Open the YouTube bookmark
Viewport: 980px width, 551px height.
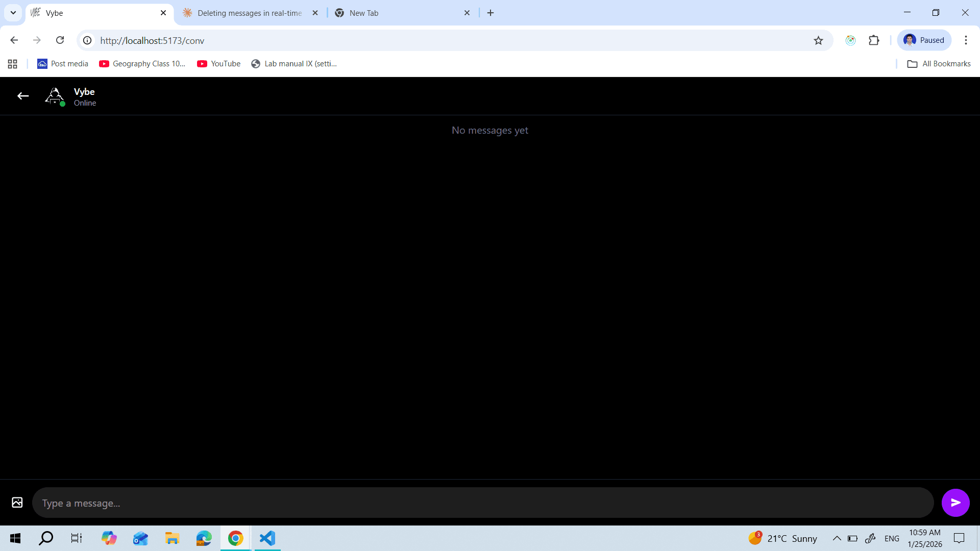[x=218, y=64]
